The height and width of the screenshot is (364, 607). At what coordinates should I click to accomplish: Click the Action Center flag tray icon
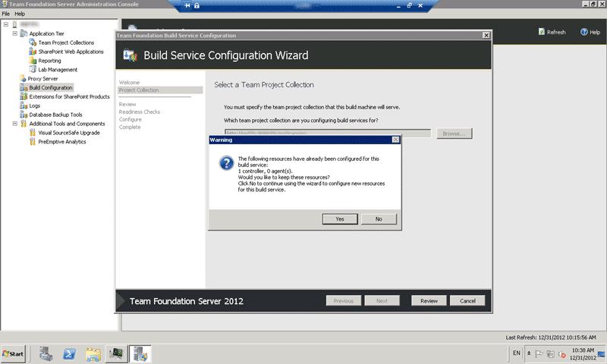tap(539, 353)
